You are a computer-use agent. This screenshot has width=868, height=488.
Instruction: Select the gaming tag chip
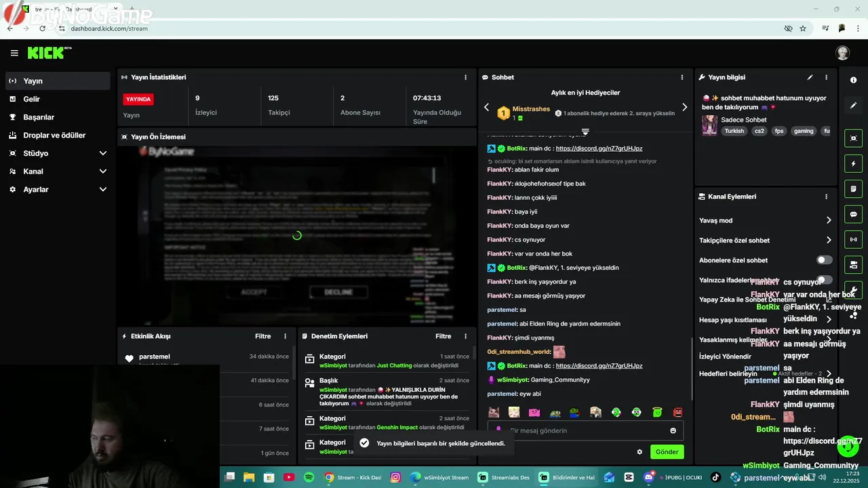tap(804, 131)
